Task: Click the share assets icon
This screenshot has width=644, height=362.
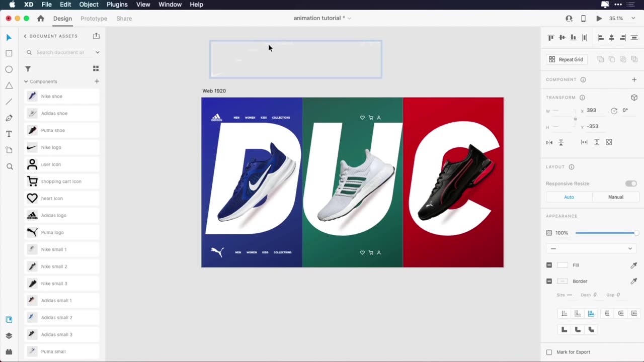Action: tap(96, 36)
